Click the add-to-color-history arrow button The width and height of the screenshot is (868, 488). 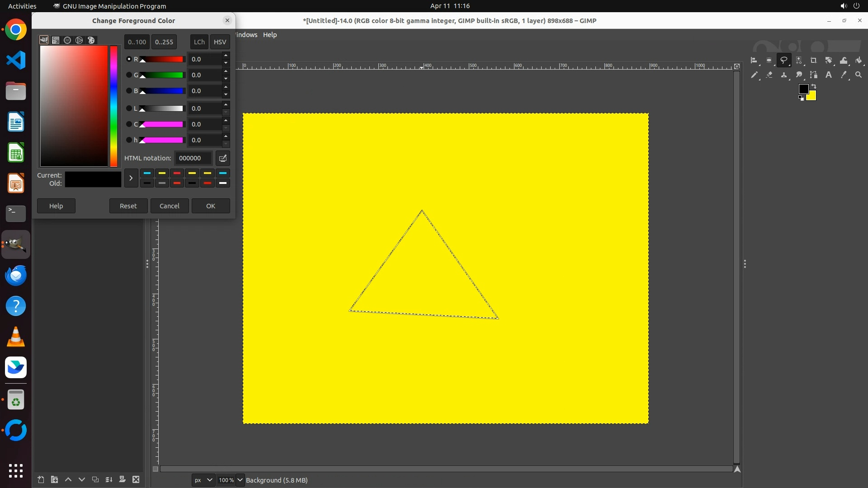tap(131, 178)
